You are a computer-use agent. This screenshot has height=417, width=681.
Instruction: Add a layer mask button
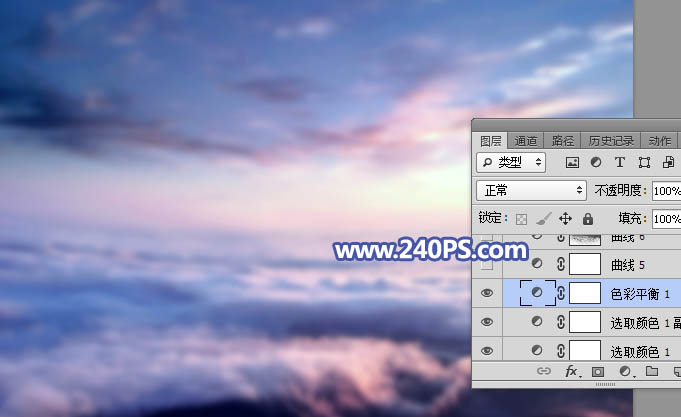coord(598,371)
